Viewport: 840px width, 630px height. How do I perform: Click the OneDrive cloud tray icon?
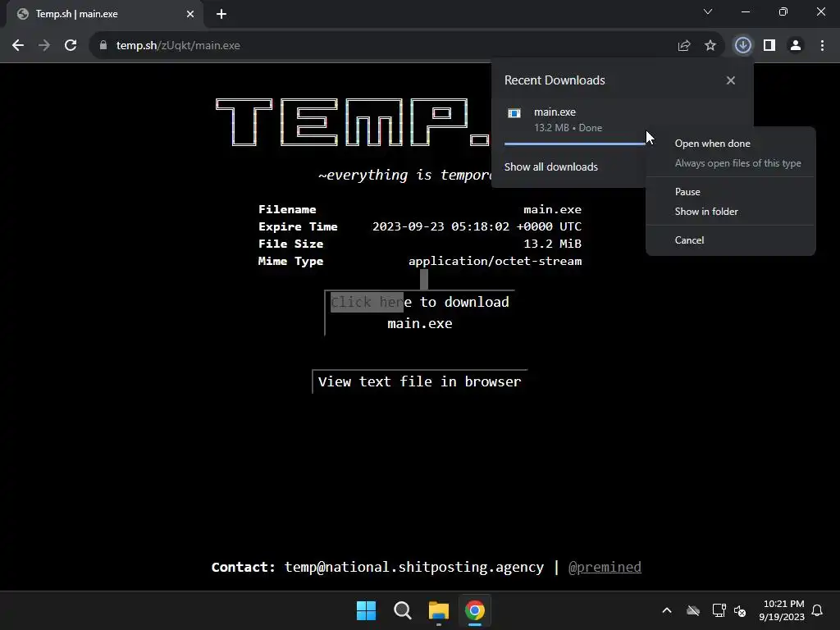pyautogui.click(x=693, y=610)
